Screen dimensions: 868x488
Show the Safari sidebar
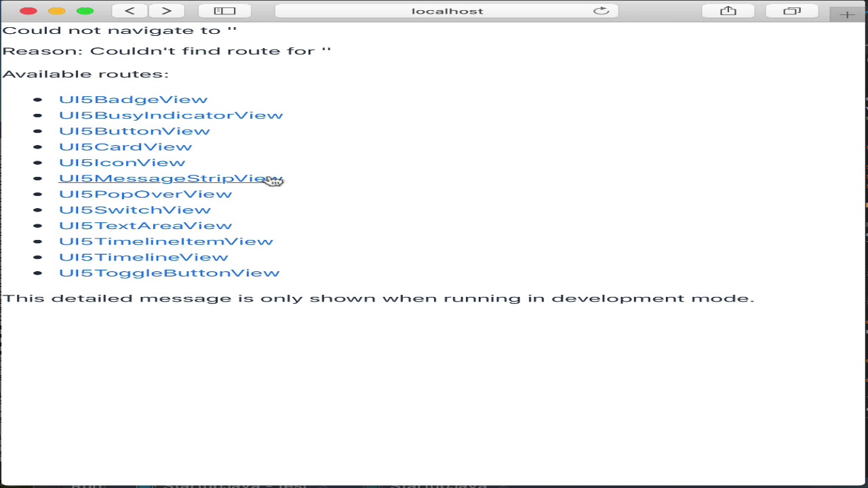(x=224, y=11)
